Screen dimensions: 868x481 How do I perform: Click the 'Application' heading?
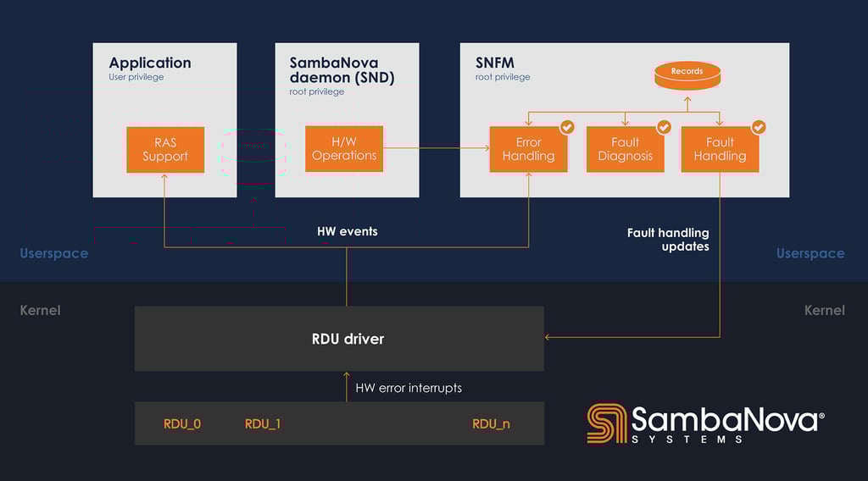(150, 63)
